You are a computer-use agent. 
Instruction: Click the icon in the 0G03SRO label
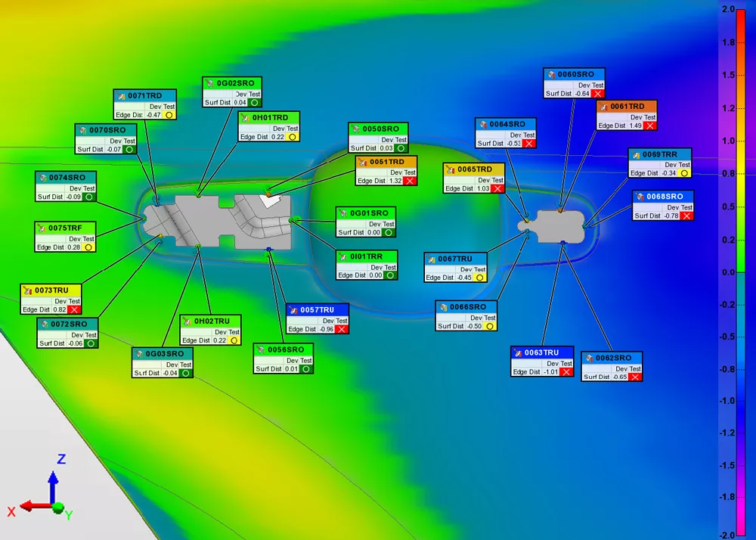pyautogui.click(x=139, y=353)
